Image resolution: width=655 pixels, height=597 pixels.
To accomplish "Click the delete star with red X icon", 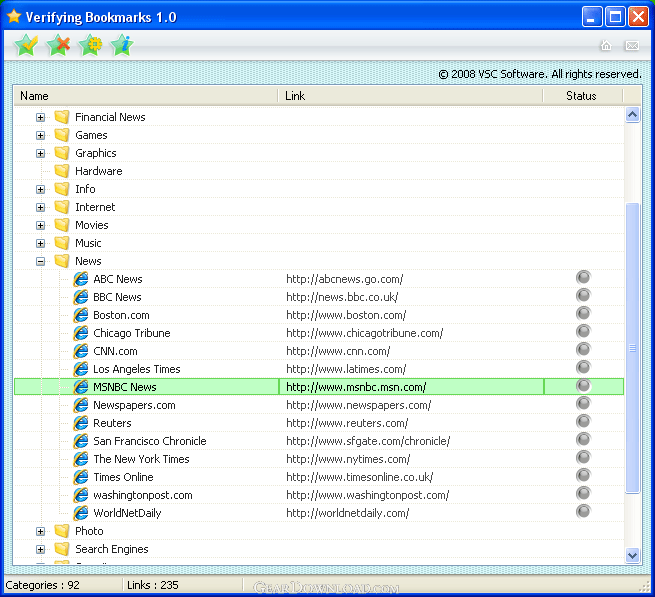I will click(58, 45).
